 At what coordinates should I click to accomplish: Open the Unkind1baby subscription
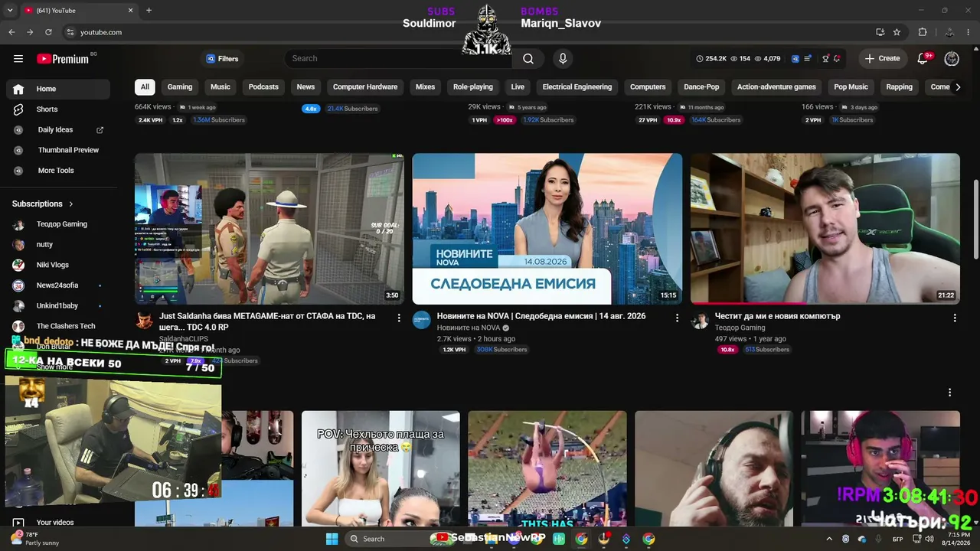tap(58, 306)
